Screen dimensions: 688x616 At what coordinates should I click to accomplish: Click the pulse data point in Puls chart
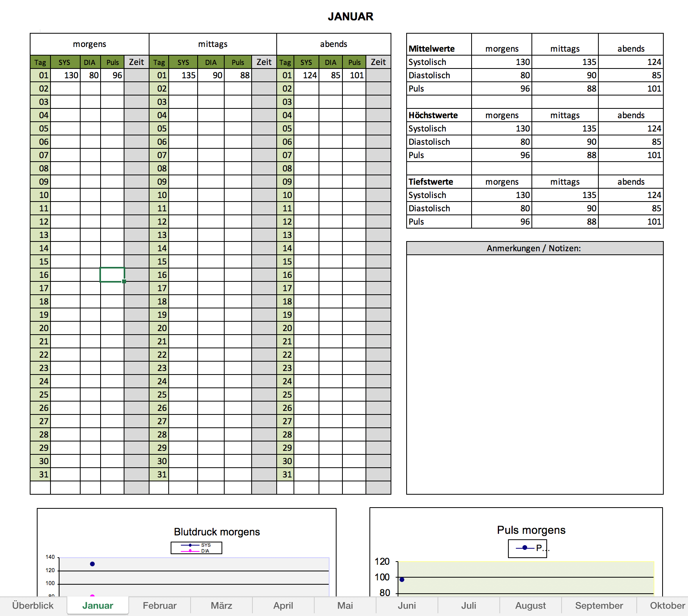point(402,580)
